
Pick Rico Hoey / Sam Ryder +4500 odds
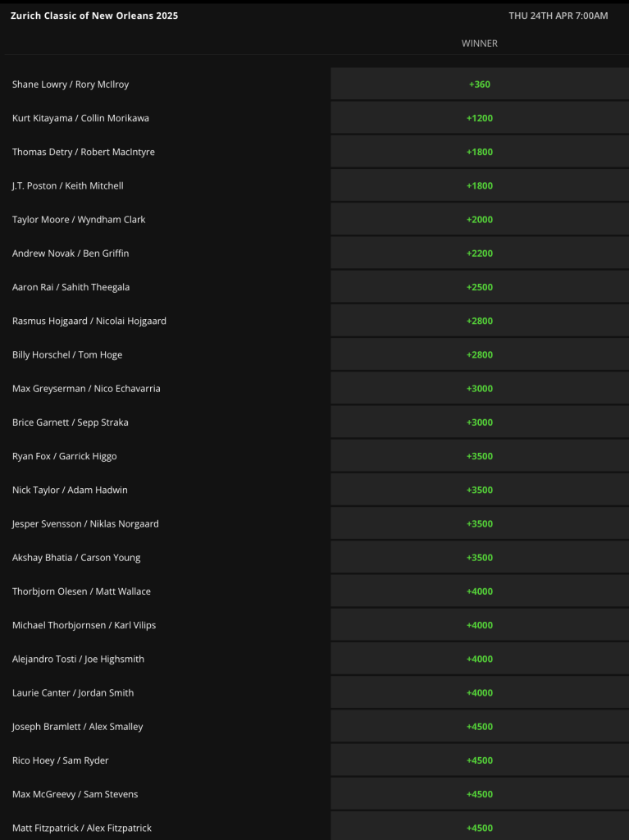click(480, 760)
